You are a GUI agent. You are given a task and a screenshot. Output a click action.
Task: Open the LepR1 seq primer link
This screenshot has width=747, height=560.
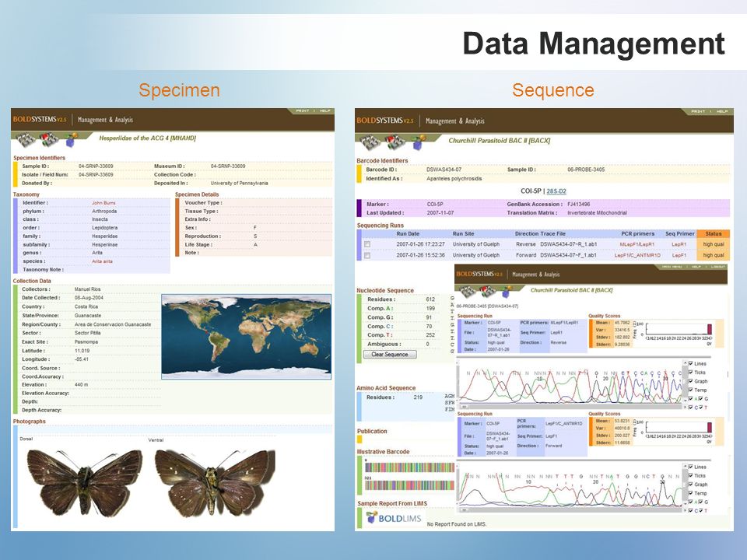click(679, 244)
